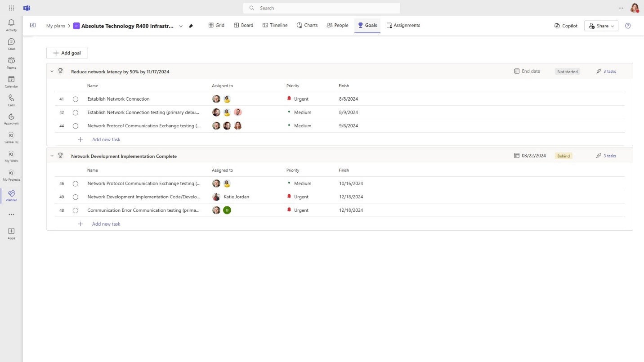Mark task 46 complete using its circle

75,183
